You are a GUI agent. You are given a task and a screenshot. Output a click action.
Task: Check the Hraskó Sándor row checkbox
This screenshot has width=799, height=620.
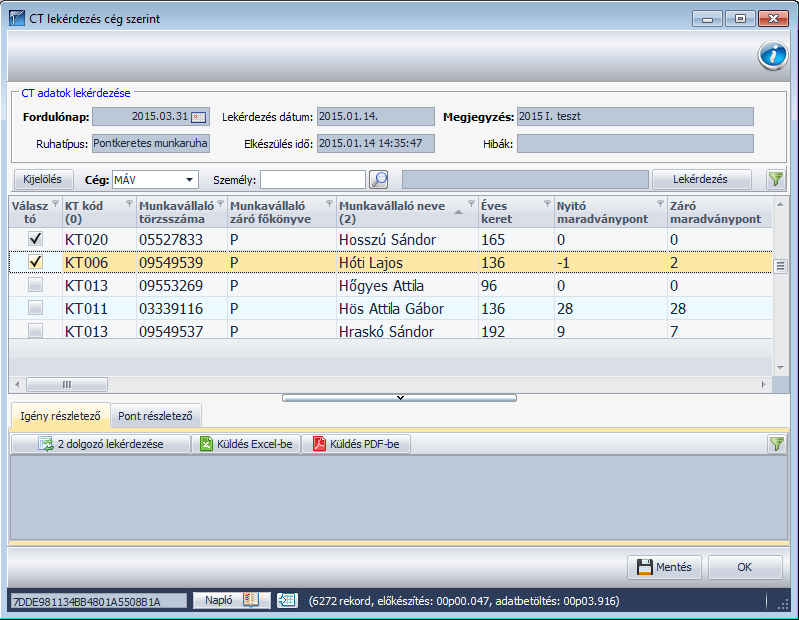(x=35, y=331)
